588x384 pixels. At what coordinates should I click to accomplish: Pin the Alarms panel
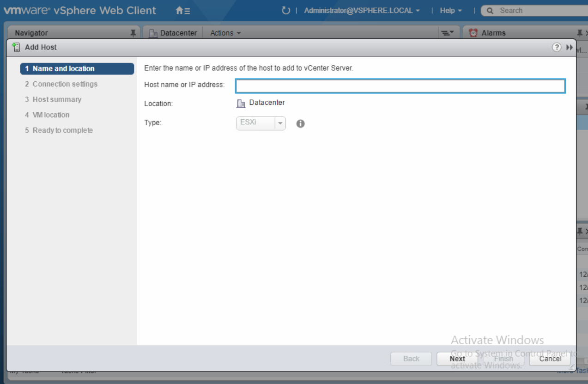pos(580,33)
